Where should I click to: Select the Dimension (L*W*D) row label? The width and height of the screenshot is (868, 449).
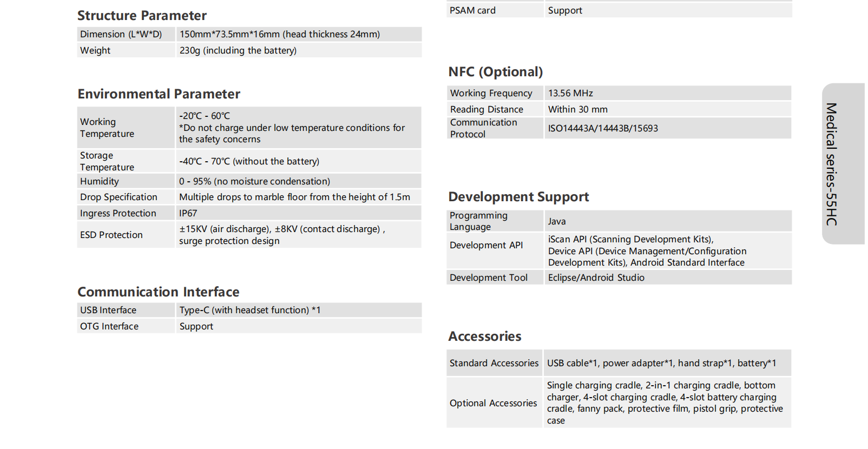coord(121,35)
